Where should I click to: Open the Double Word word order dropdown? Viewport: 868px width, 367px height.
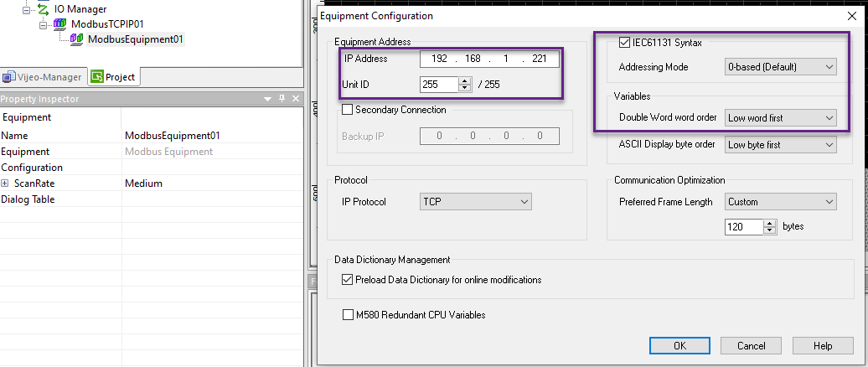coord(781,118)
